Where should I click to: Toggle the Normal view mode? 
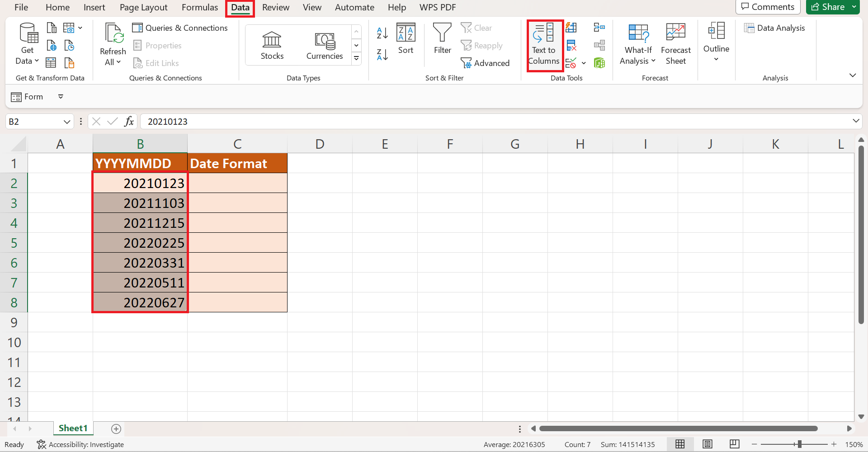[680, 444]
